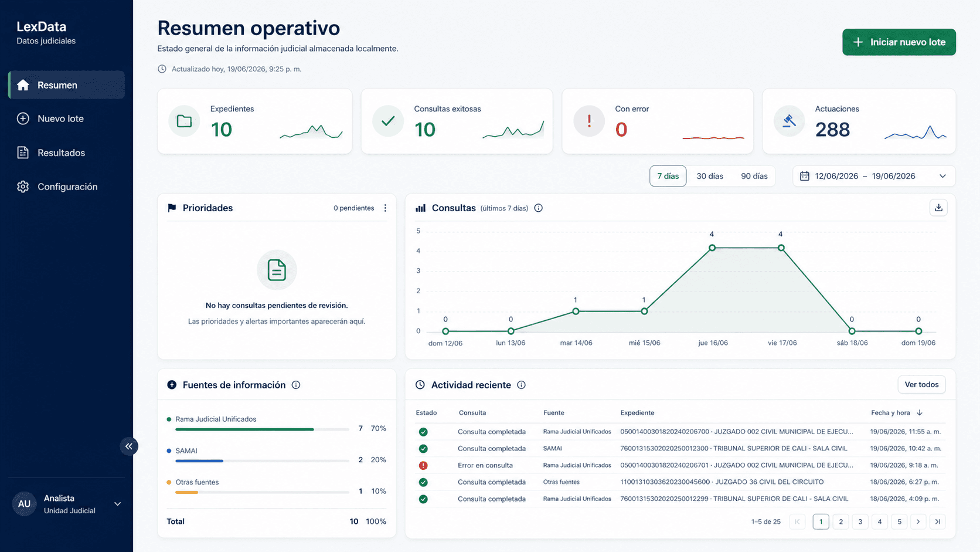Click the Actividad reciente clock icon

point(420,385)
